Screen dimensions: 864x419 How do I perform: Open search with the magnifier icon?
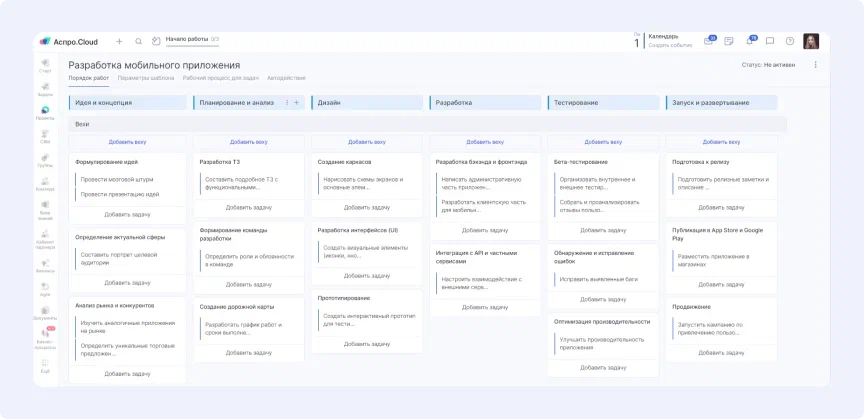(139, 41)
